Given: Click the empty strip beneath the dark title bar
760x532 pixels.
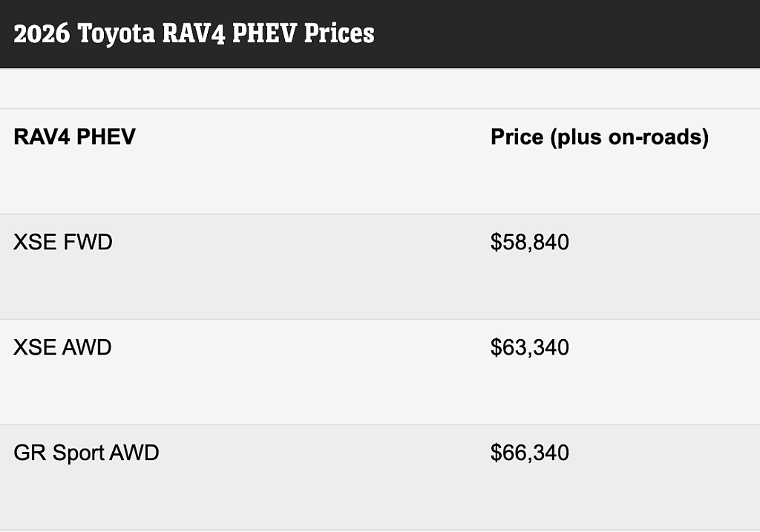Looking at the screenshot, I should pyautogui.click(x=380, y=88).
